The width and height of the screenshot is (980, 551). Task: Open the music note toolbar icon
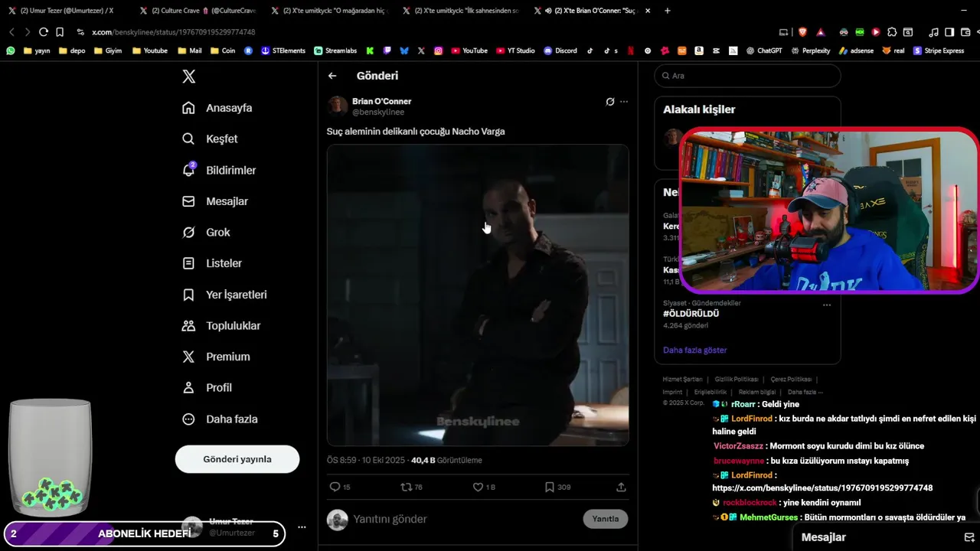(933, 32)
